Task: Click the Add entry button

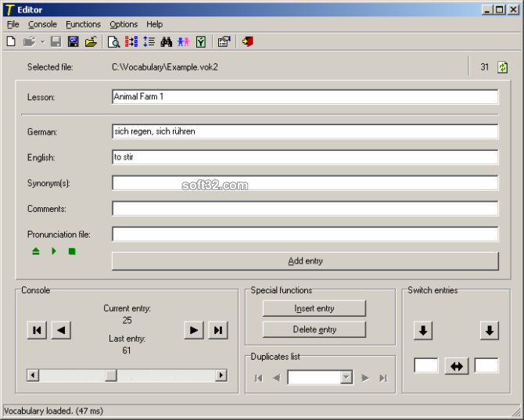Action: pyautogui.click(x=304, y=261)
